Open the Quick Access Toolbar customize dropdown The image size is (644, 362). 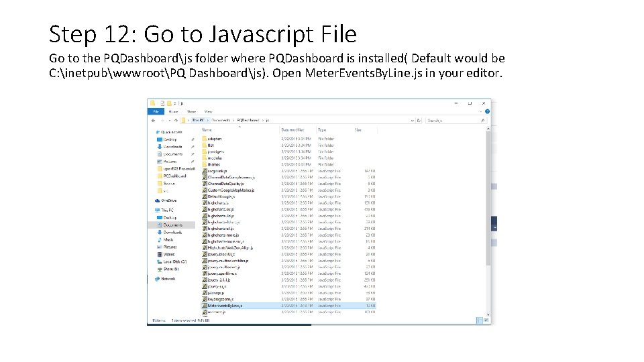[x=175, y=103]
